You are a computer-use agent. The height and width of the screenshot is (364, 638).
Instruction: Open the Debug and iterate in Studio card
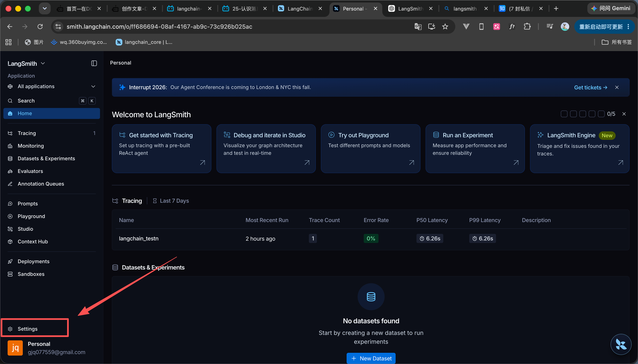pyautogui.click(x=266, y=148)
